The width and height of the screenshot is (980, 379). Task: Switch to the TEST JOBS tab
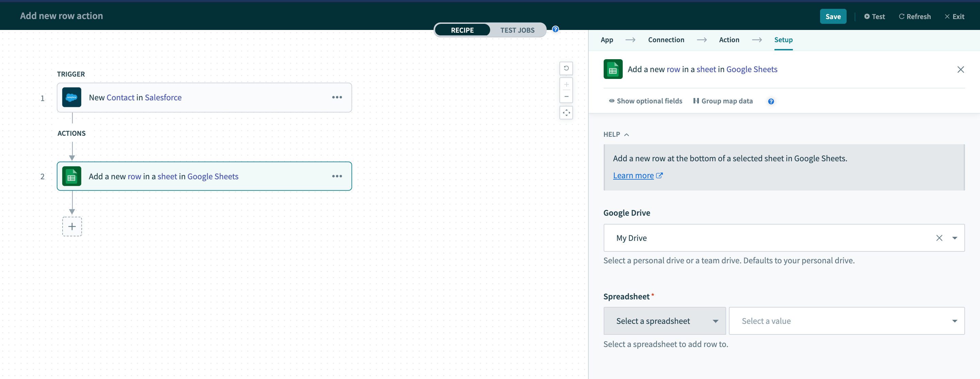[x=517, y=30]
